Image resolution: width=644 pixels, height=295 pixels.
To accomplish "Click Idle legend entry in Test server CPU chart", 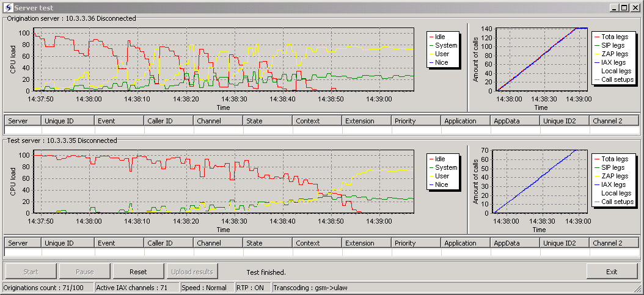I will pos(437,159).
